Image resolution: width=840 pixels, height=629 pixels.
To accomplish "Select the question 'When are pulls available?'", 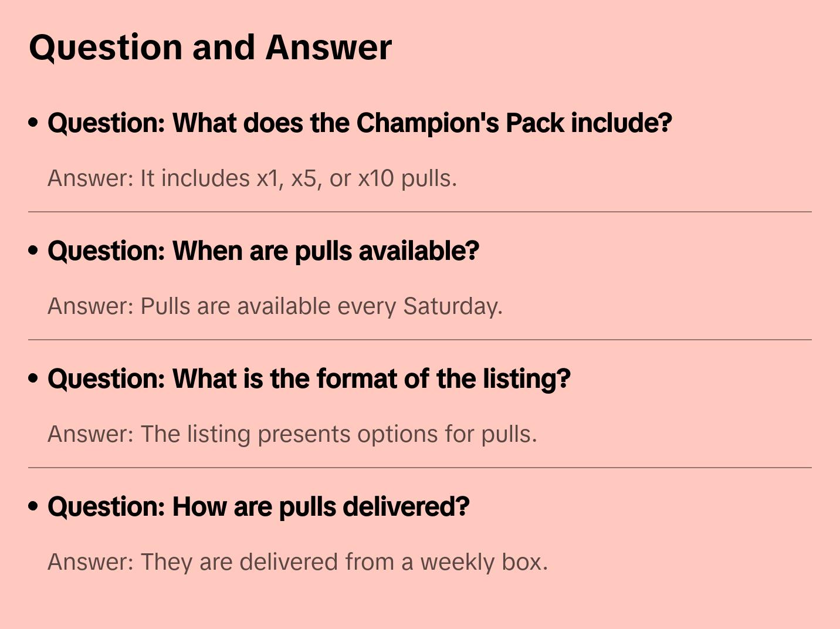I will (x=263, y=251).
